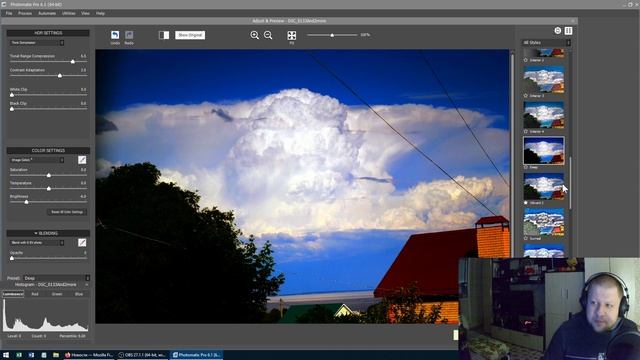This screenshot has height=360, width=640.
Task: Open Word from the taskbar
Action: 31,355
